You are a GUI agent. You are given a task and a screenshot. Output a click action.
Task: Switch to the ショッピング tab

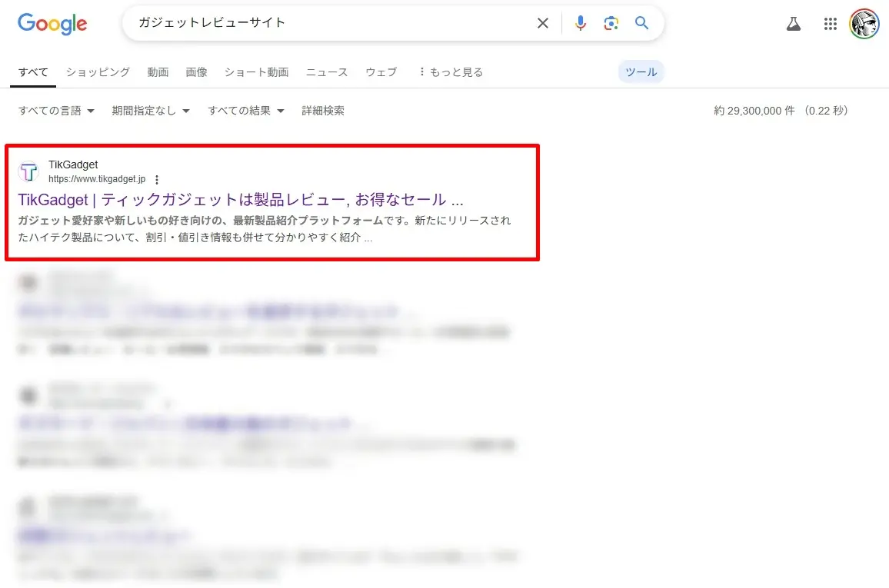[x=98, y=72]
